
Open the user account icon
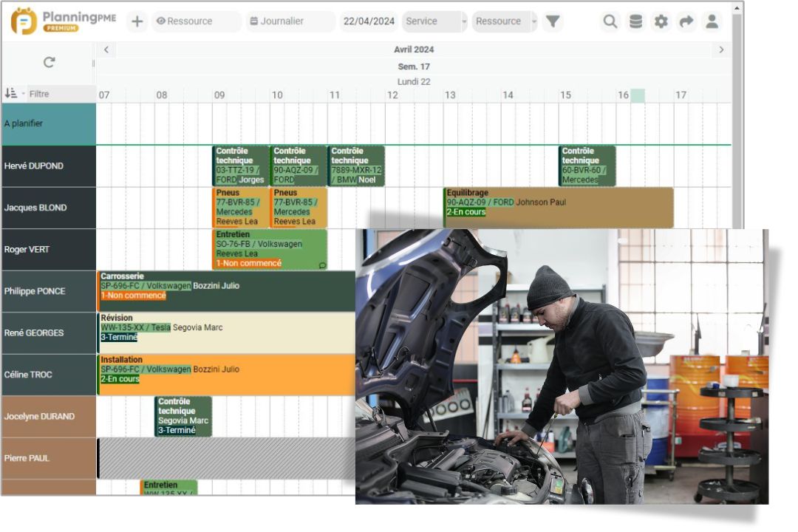point(712,21)
